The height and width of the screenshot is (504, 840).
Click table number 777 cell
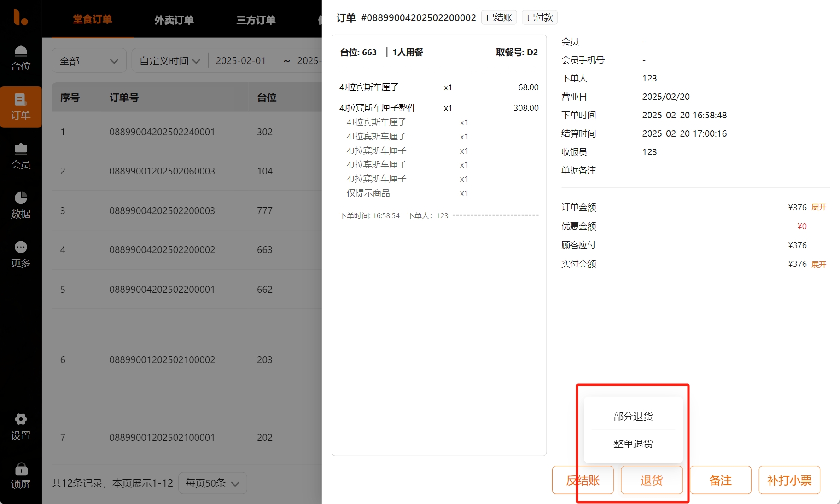pos(265,211)
